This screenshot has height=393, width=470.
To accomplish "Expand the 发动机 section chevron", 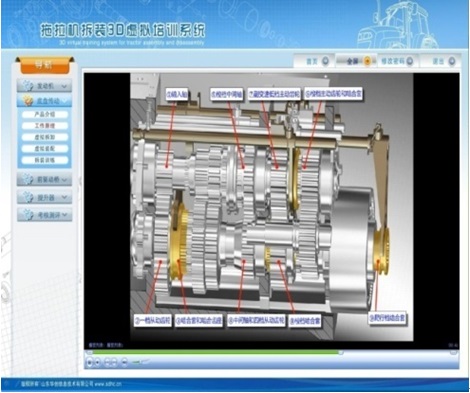I will click(65, 86).
